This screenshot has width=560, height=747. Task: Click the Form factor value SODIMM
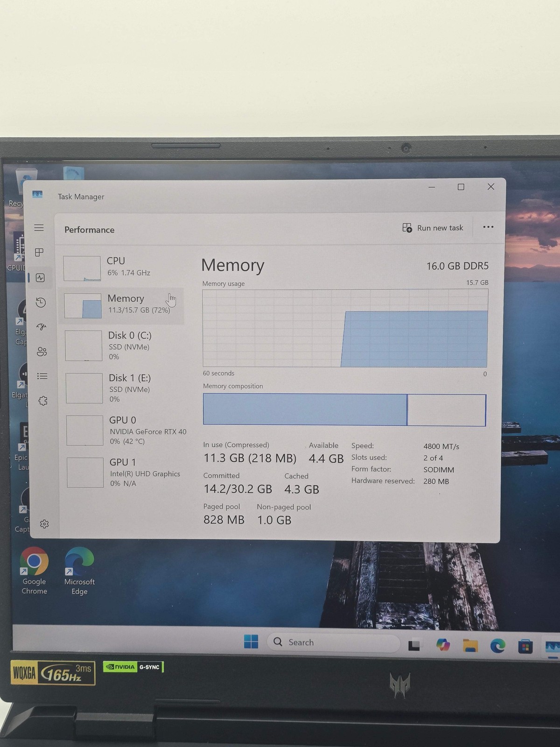click(x=439, y=470)
